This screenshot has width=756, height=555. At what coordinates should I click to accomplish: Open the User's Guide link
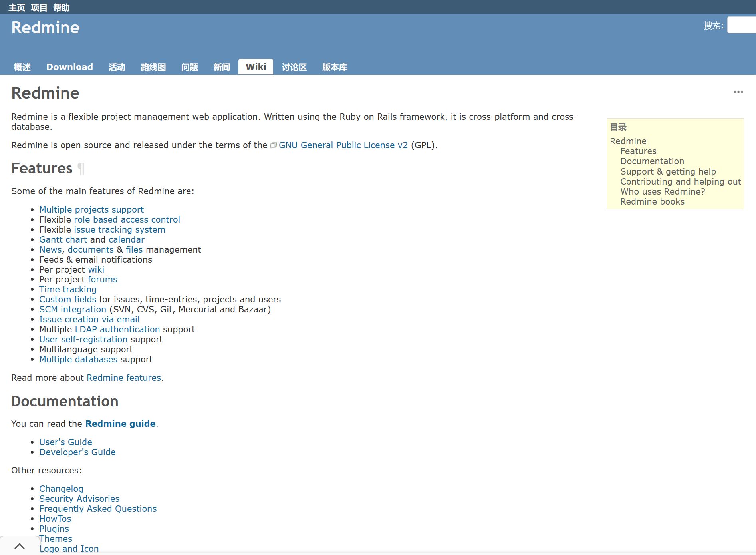tap(65, 442)
